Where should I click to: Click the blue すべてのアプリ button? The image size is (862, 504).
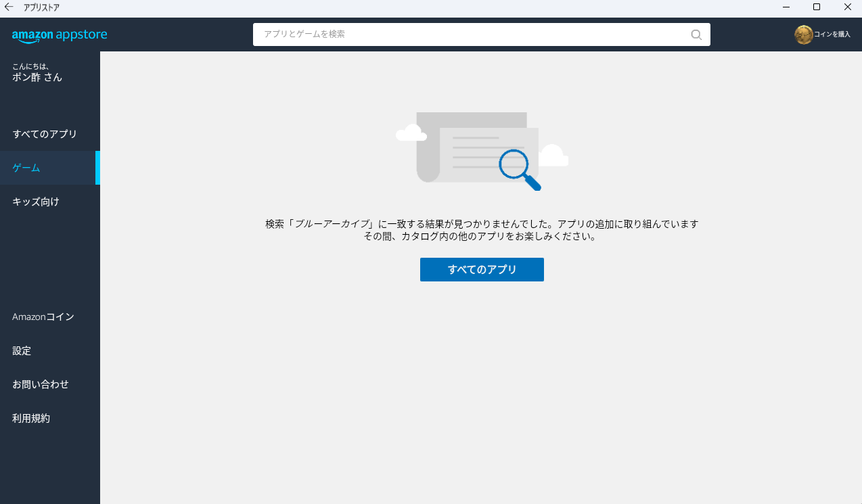point(482,269)
